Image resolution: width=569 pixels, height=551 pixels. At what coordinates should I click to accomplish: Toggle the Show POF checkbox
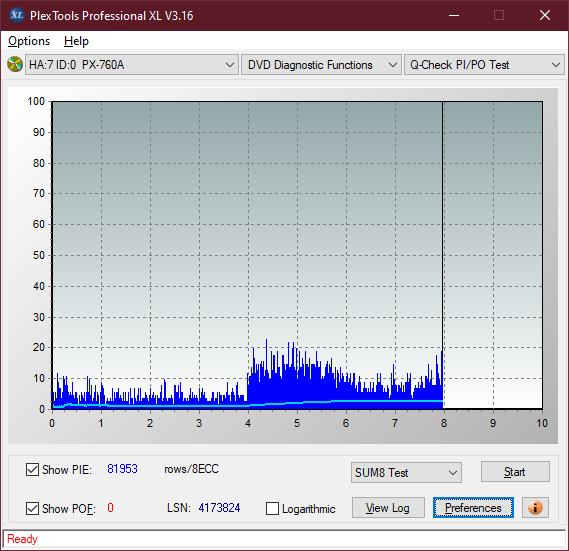32,508
